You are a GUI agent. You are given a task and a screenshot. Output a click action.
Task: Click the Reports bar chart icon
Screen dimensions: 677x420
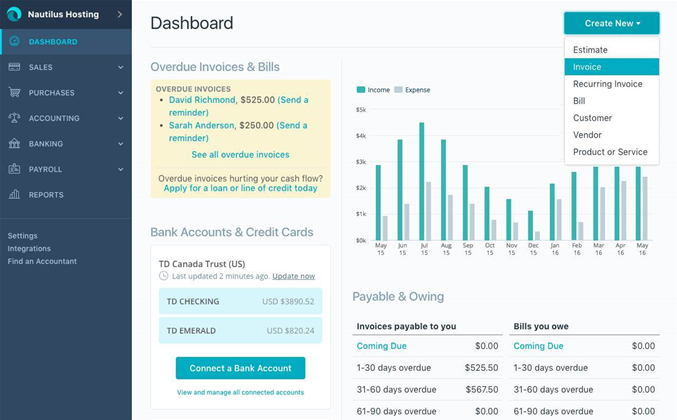point(14,195)
